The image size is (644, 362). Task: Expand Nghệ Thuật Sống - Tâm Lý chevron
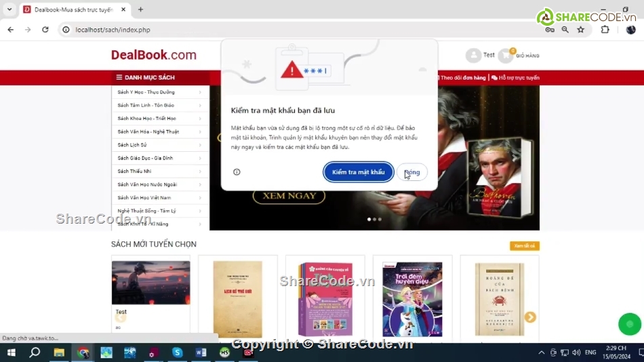coord(200,211)
